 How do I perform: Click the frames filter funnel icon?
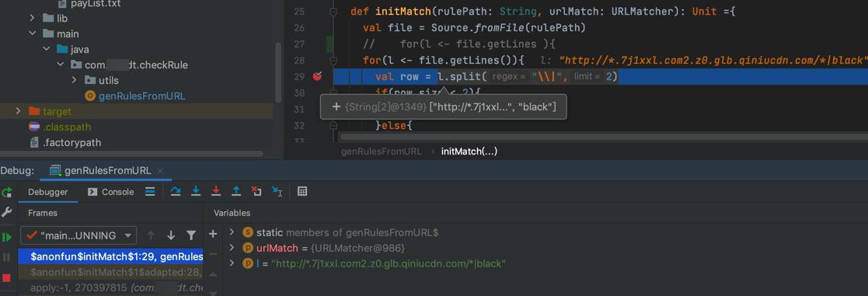191,235
